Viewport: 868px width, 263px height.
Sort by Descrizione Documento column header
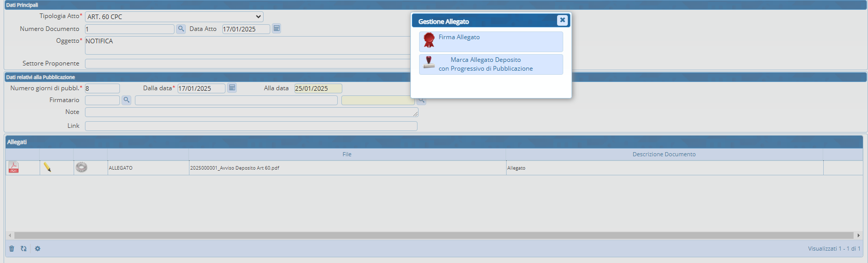pos(664,154)
